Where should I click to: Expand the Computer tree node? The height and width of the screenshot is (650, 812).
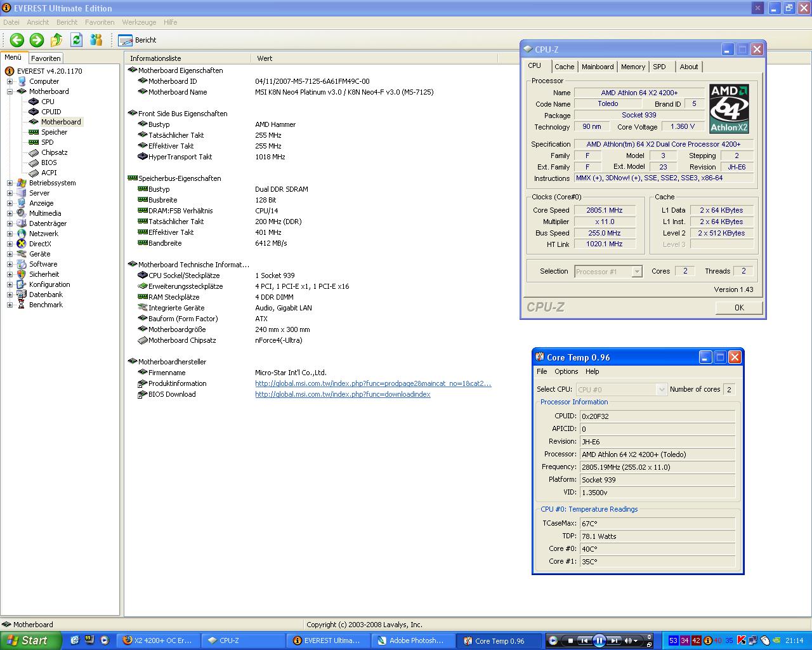[10, 81]
